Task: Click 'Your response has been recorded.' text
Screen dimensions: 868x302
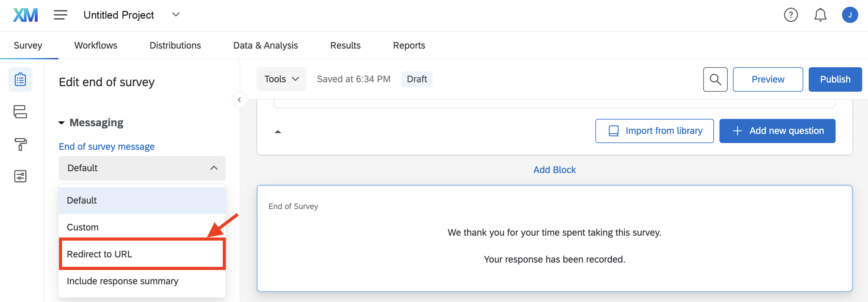Action: tap(554, 259)
